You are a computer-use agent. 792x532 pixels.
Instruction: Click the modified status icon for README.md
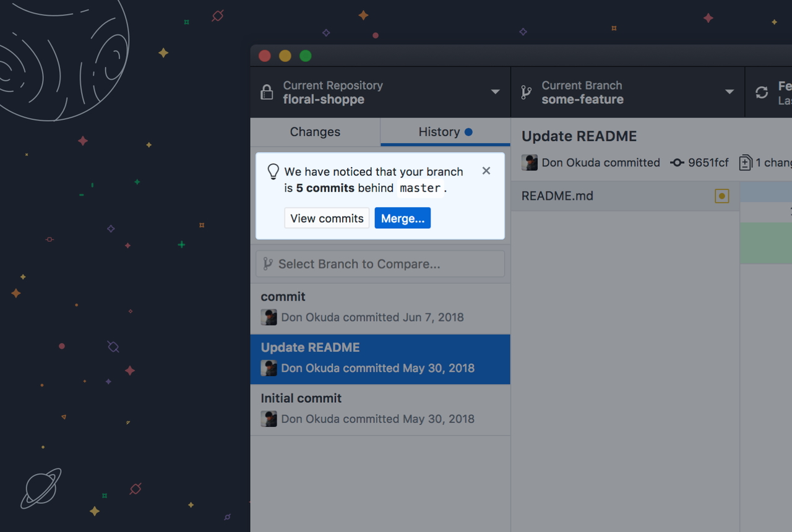tap(721, 196)
